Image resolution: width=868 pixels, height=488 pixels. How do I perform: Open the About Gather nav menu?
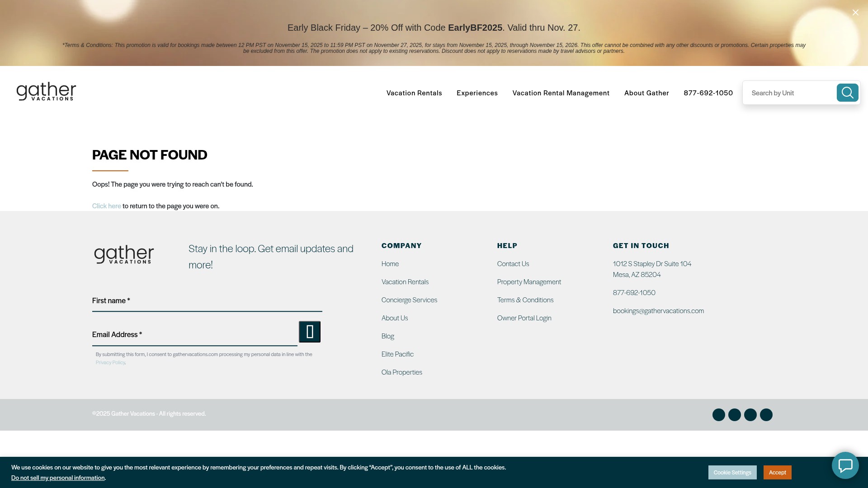coord(646,93)
